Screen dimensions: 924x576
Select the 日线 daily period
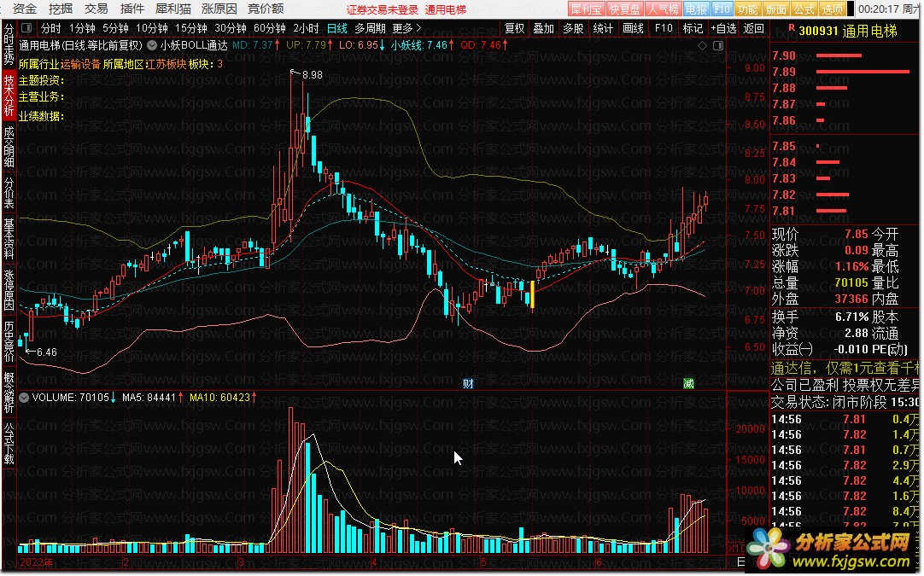(x=337, y=28)
